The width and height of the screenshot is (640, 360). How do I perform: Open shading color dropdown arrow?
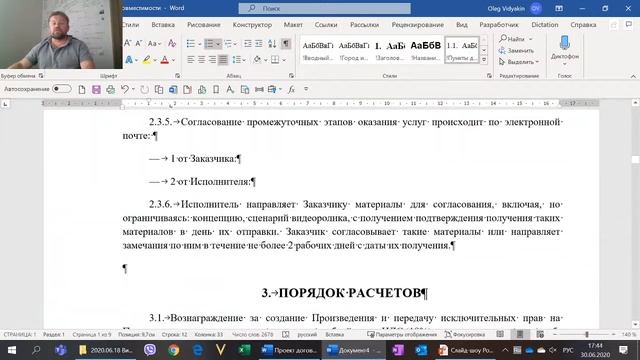pos(266,60)
